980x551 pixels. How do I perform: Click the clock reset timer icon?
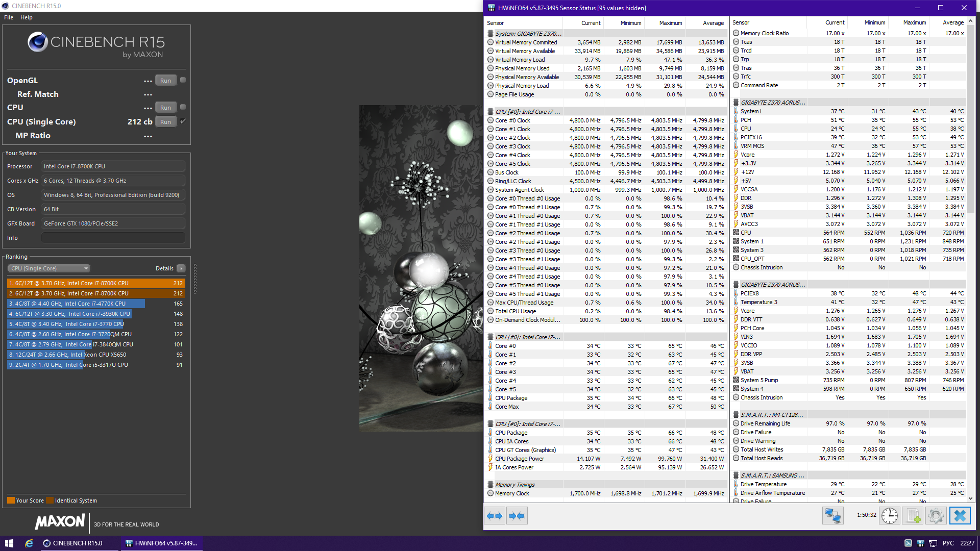[890, 516]
